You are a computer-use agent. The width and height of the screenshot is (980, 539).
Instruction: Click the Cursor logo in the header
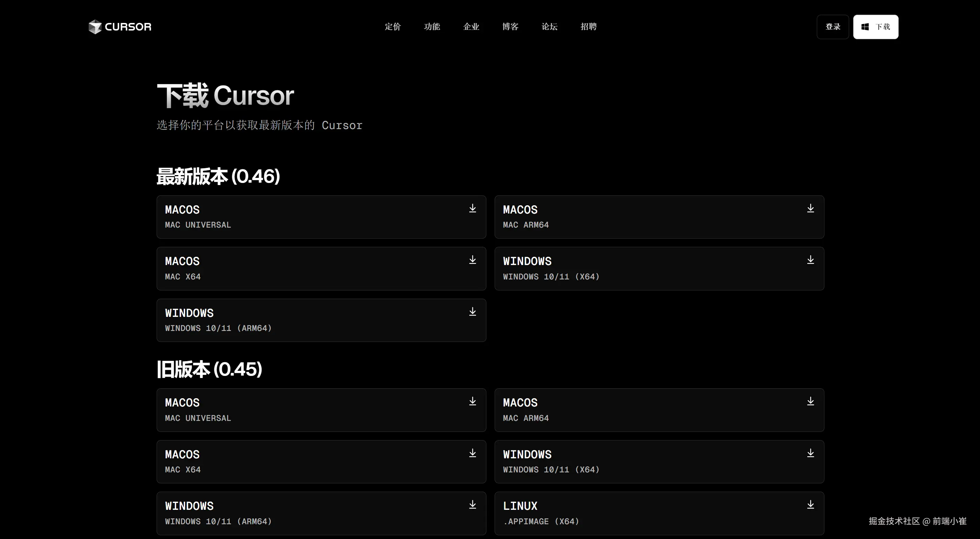coord(120,27)
